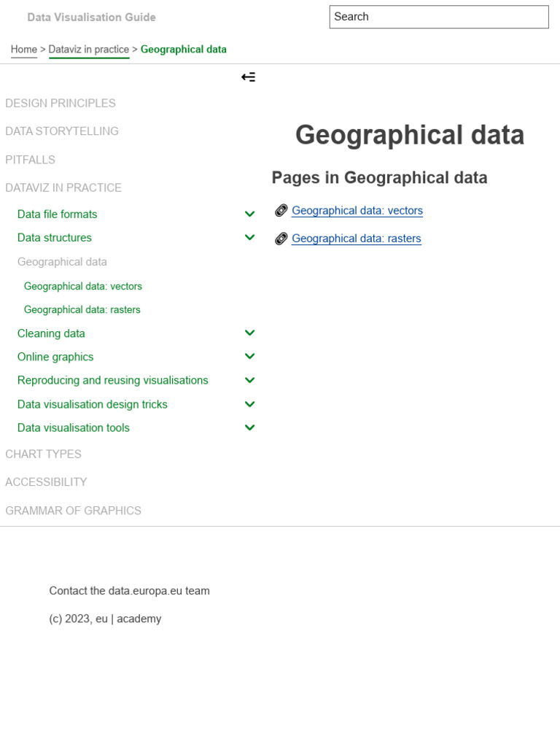Open Geographical data: rasters page link
This screenshot has height=747, width=560.
point(356,239)
